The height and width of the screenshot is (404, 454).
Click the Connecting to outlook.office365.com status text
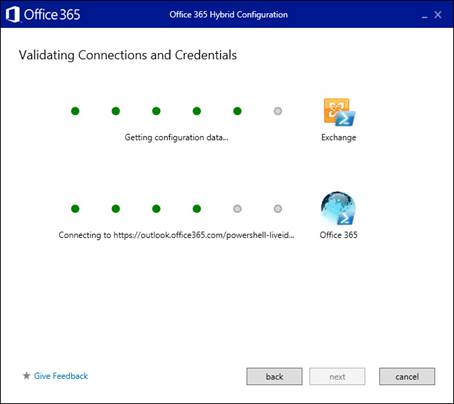[176, 235]
